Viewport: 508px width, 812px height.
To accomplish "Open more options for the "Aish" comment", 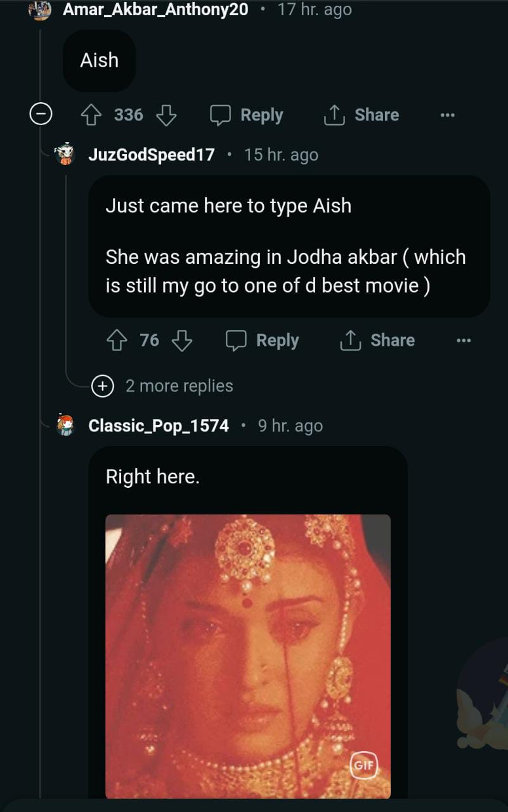I will point(447,115).
